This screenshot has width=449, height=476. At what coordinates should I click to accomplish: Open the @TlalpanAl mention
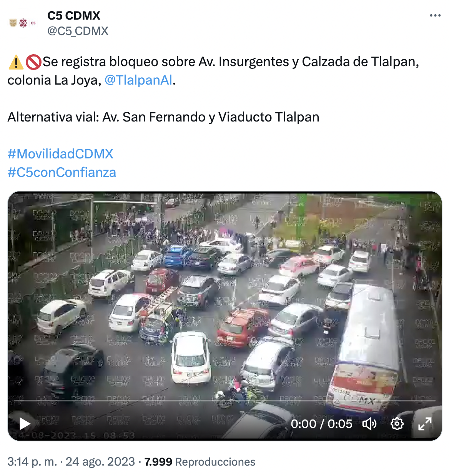139,80
